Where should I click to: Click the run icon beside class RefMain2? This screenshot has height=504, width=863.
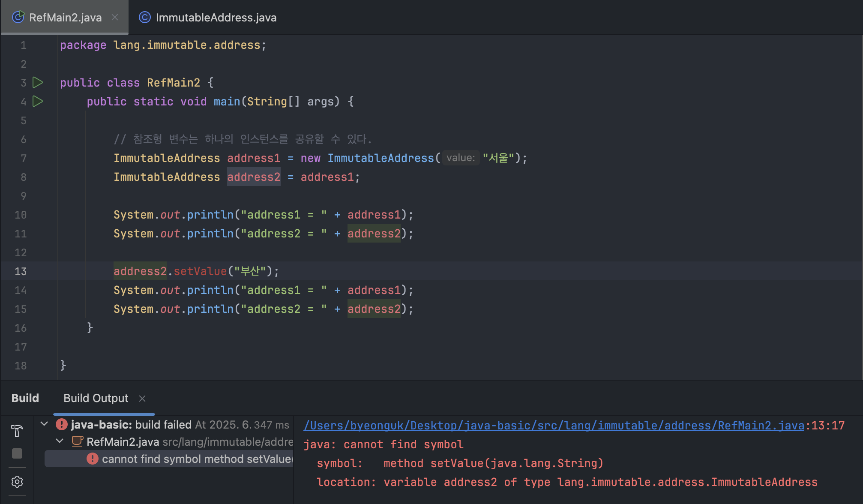38,82
